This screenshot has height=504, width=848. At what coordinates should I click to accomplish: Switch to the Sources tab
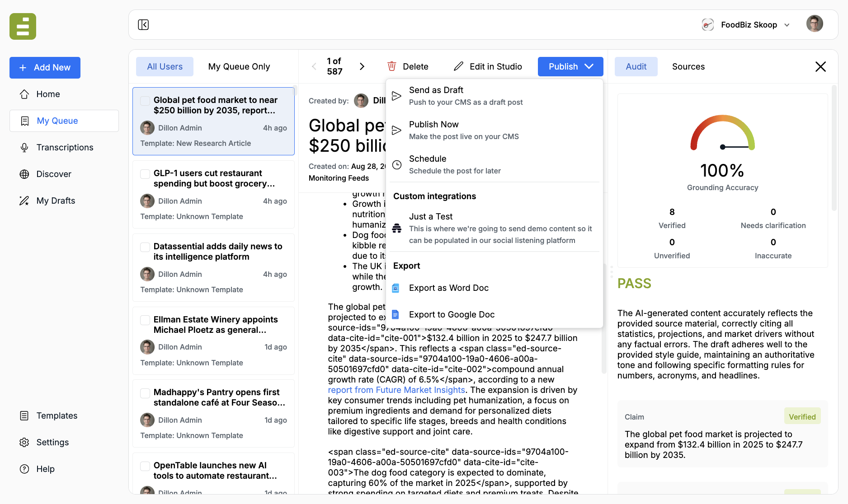pos(688,66)
